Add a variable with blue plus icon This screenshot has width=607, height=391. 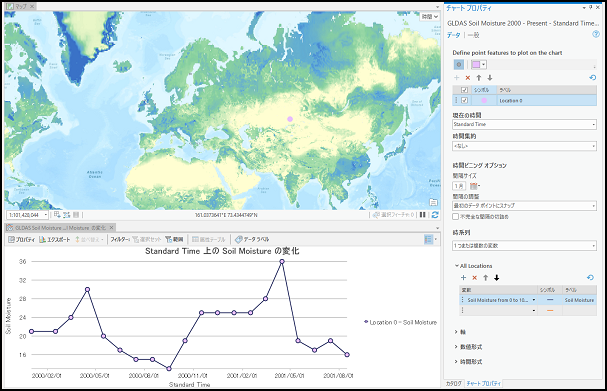click(x=463, y=278)
